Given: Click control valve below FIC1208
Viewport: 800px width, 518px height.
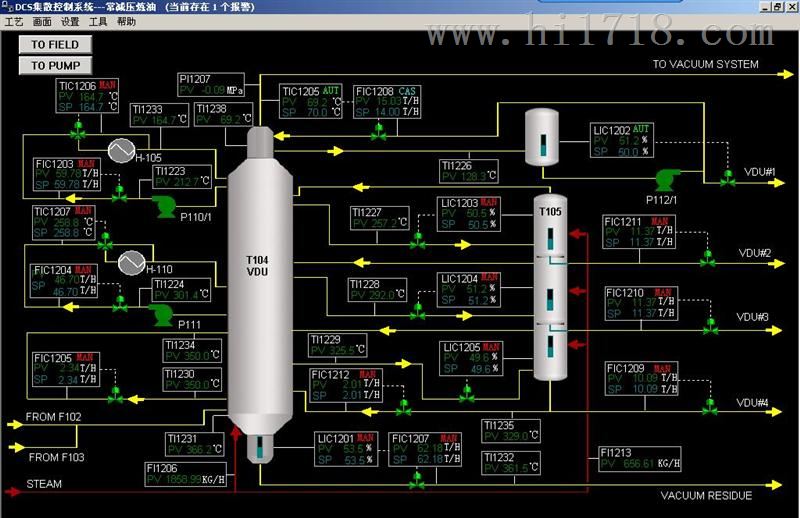Looking at the screenshot, I should (x=379, y=132).
